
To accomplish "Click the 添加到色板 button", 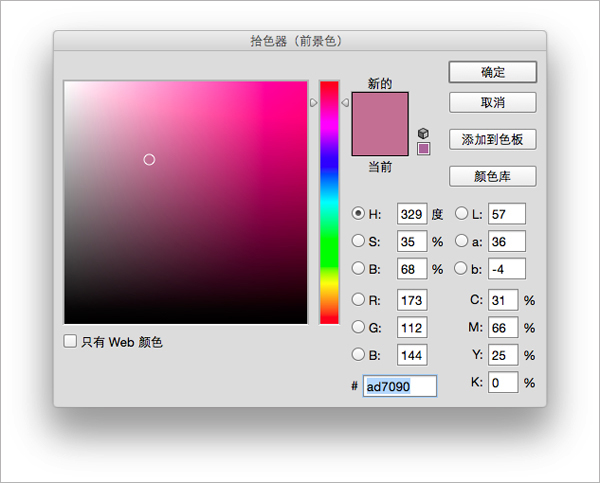I will (492, 139).
